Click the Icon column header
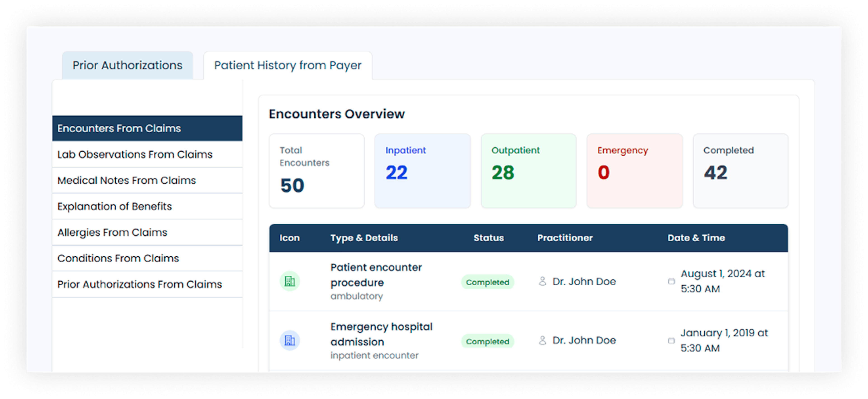This screenshot has width=868, height=399. click(289, 238)
